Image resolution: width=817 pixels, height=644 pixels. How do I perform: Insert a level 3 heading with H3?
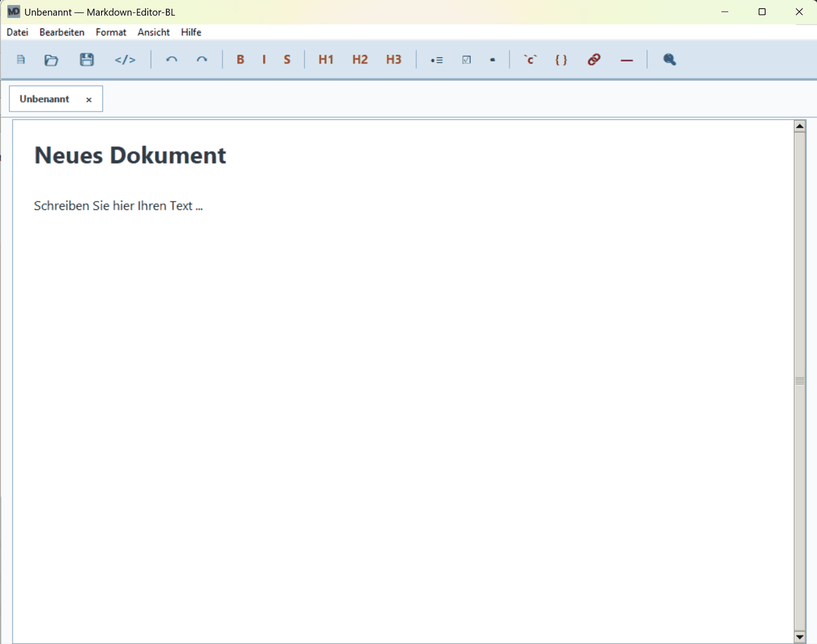394,60
